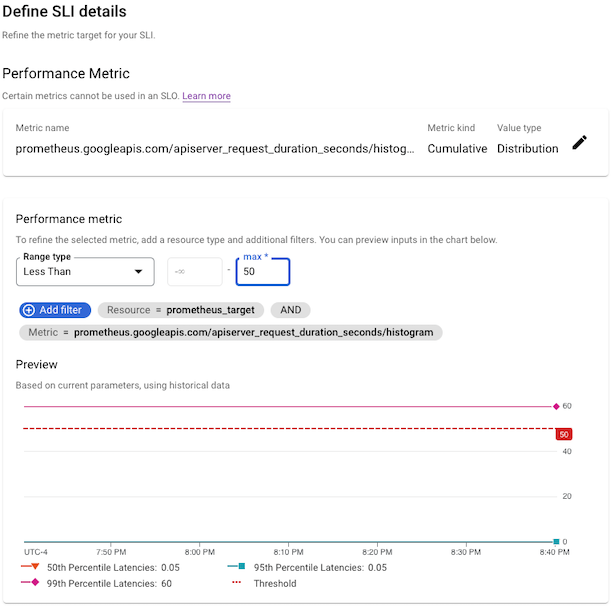
Task: Toggle the 99th Percentile Latencies legend entry
Action: tap(96, 583)
